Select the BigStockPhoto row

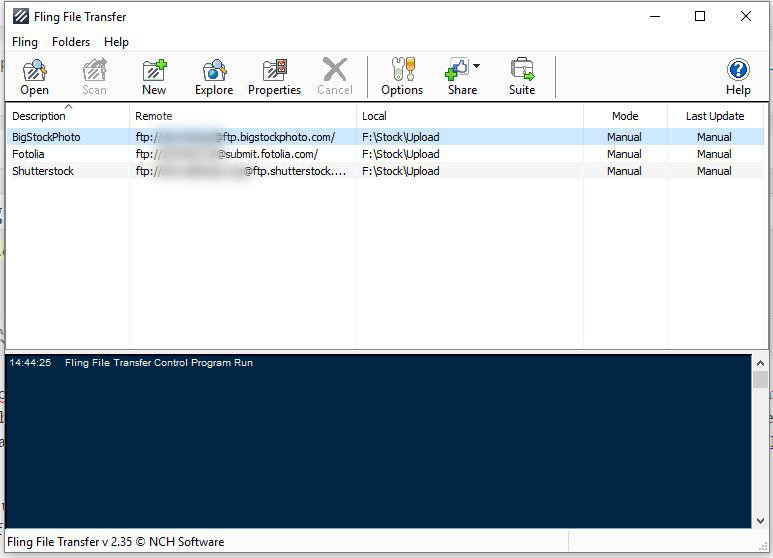tap(385, 137)
